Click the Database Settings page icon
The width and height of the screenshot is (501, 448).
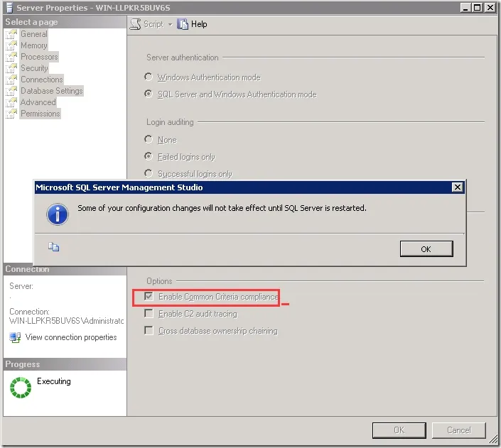click(x=11, y=91)
